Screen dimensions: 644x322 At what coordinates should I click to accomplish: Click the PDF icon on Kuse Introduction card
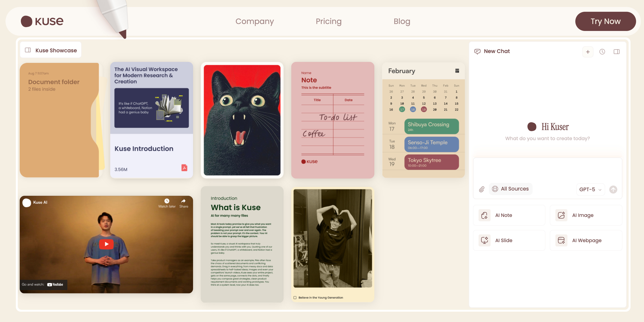tap(184, 168)
